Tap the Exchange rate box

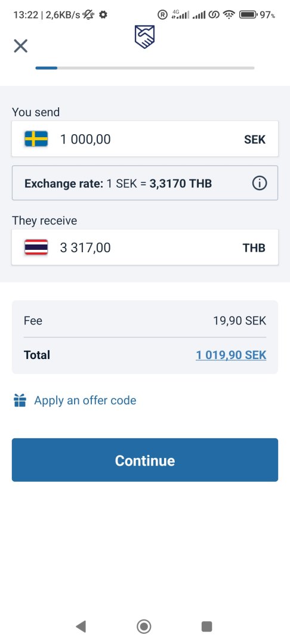click(145, 183)
